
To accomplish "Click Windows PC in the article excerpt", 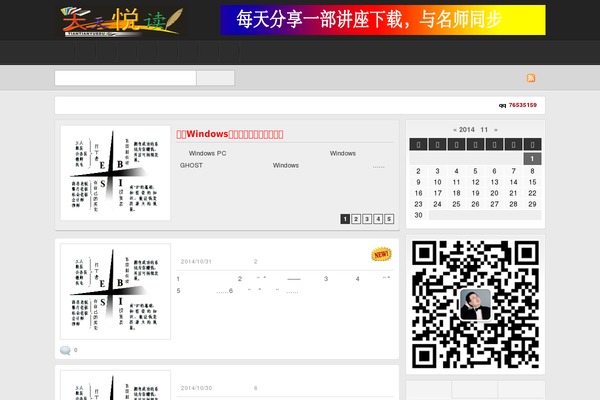I will pyautogui.click(x=207, y=153).
